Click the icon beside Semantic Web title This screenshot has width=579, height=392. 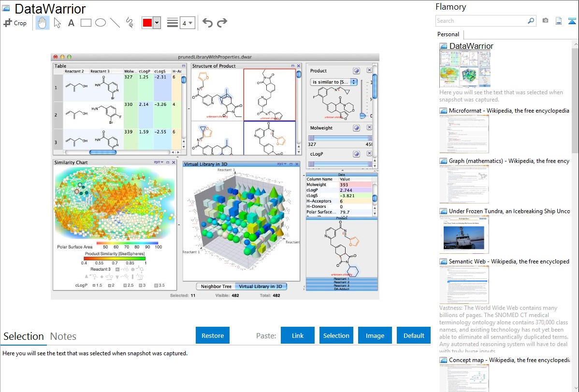443,261
